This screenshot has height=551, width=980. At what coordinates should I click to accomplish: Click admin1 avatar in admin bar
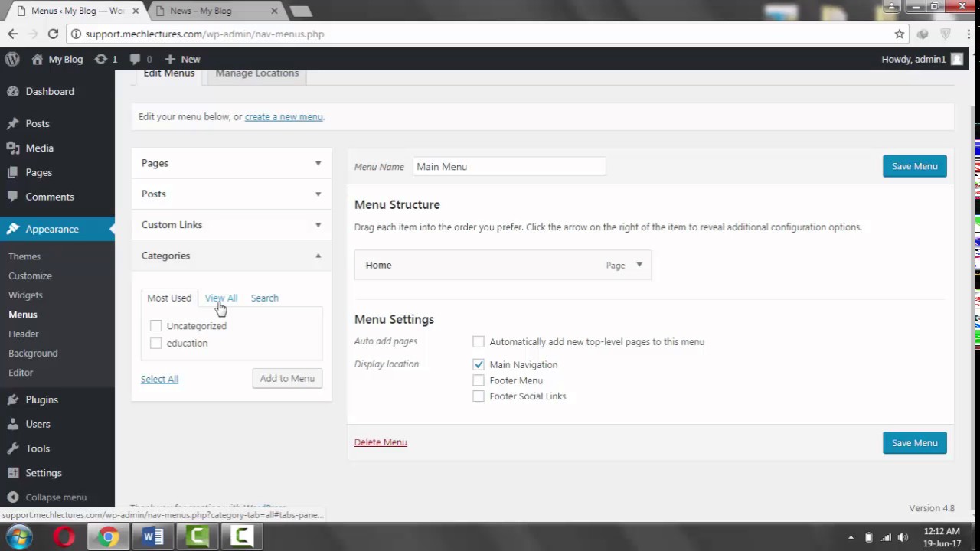956,59
